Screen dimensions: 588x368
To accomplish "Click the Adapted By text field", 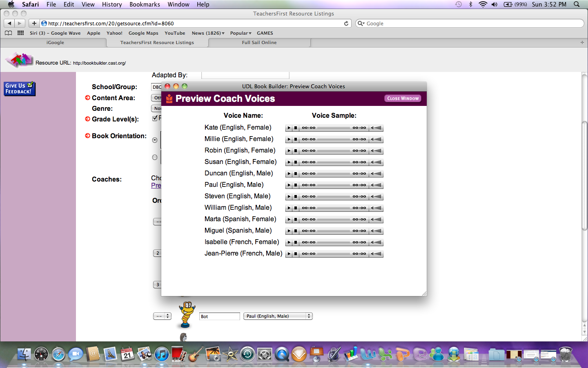I will 245,75.
